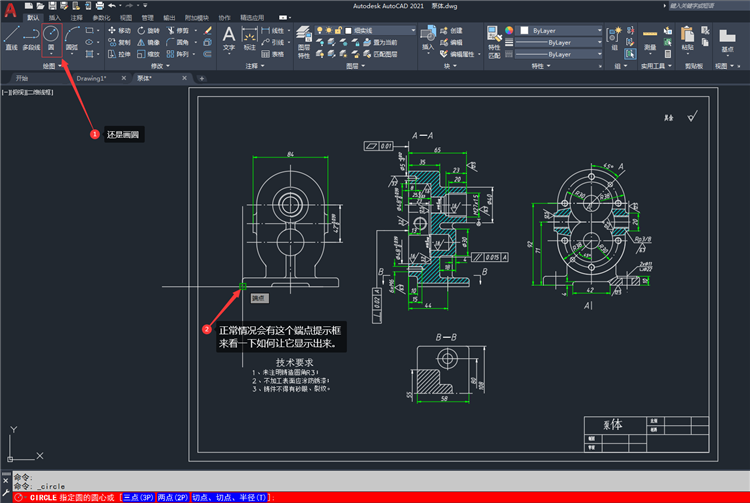The width and height of the screenshot is (750, 503).
Task: Click the Stretch (拉伸) tool
Action: tap(119, 54)
